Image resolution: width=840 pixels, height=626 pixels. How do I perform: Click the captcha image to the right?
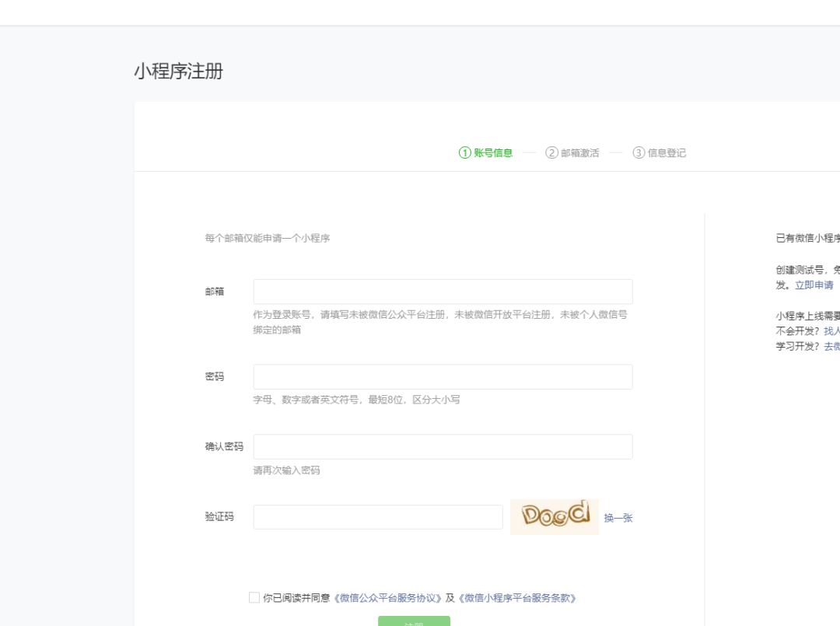click(555, 517)
